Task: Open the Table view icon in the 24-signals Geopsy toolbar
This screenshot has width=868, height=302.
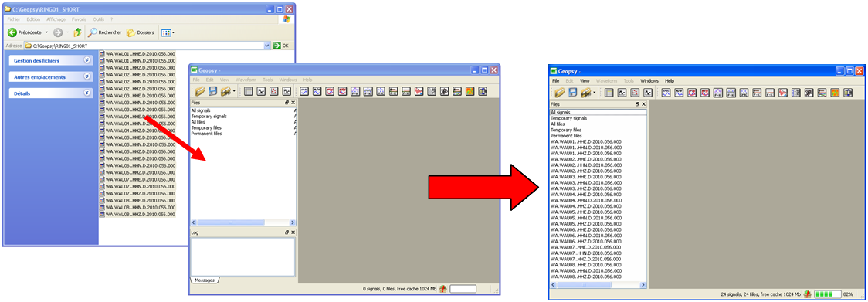Action: point(609,93)
